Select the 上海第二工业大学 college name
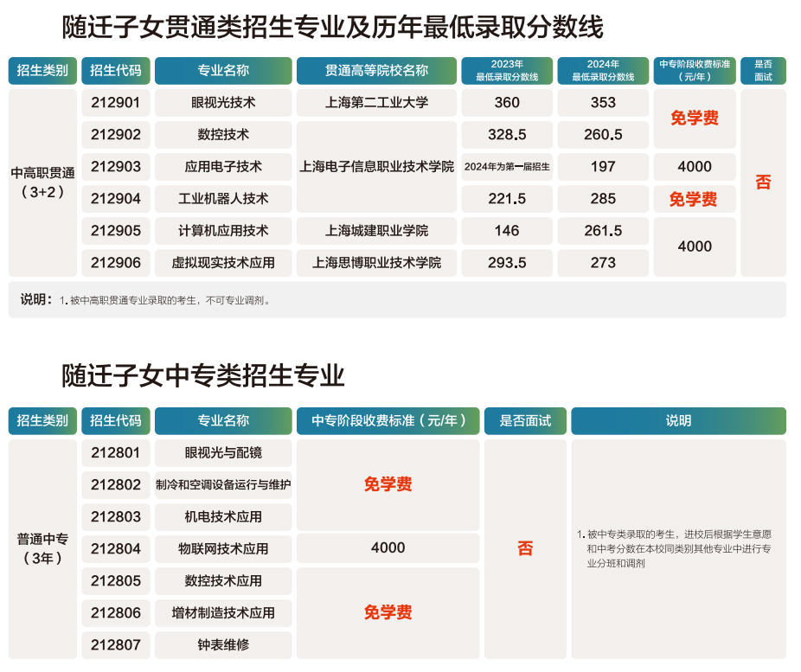Image resolution: width=801 pixels, height=672 pixels. tap(376, 102)
